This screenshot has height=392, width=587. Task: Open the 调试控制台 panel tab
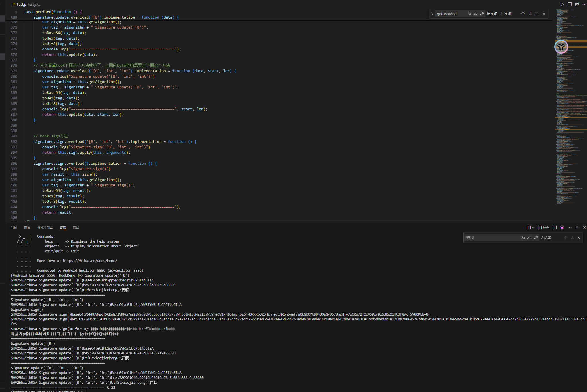(45, 228)
